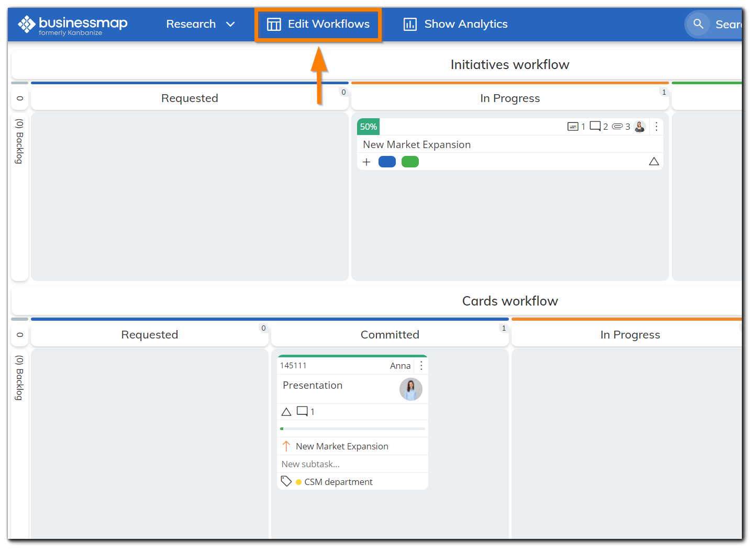Image resolution: width=756 pixels, height=553 pixels.
Task: Open the New Market Expansion parent link
Action: point(342,446)
